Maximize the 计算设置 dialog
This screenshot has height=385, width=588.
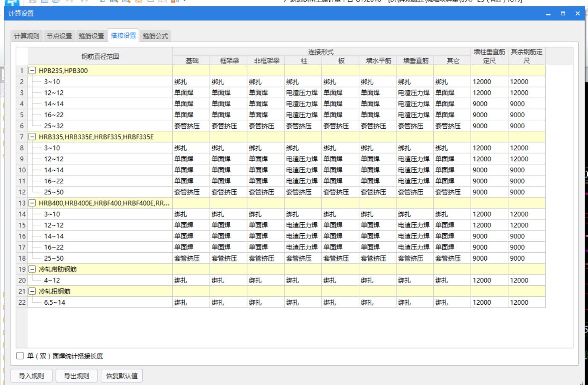click(563, 14)
